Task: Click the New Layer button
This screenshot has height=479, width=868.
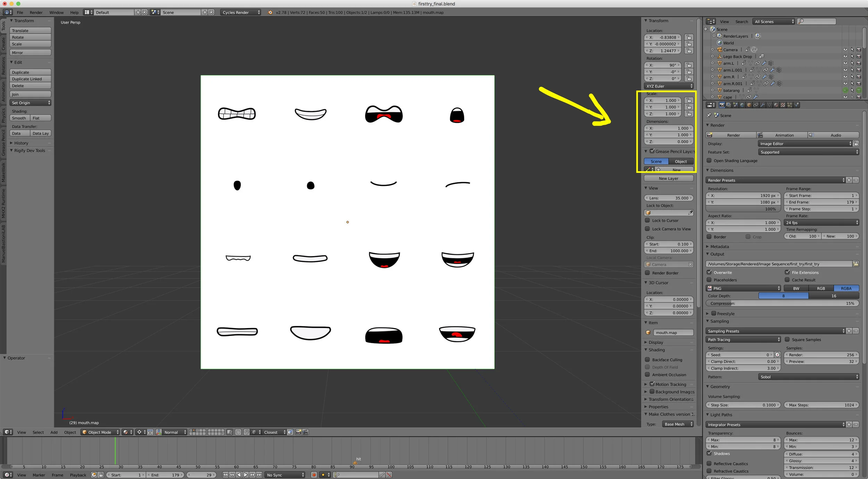Action: [668, 178]
